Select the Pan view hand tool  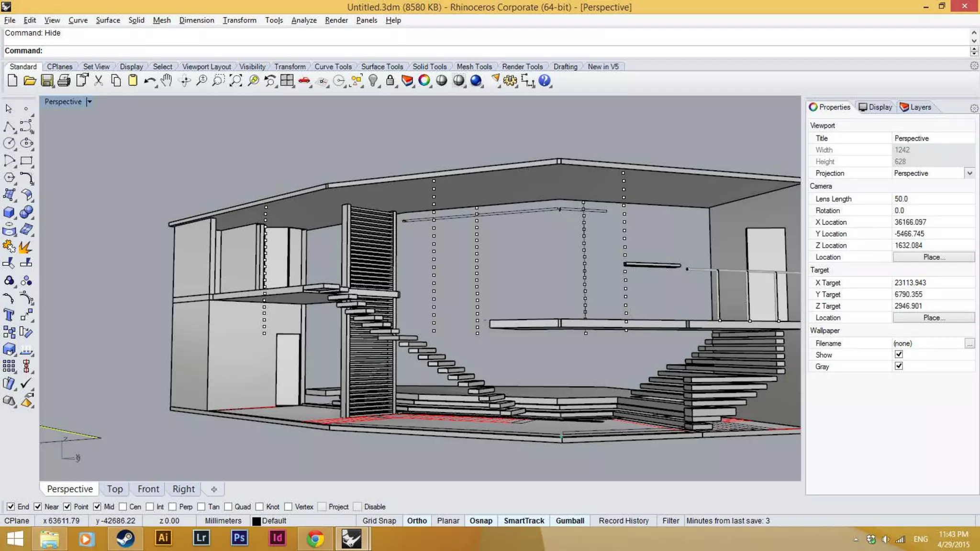pyautogui.click(x=166, y=81)
